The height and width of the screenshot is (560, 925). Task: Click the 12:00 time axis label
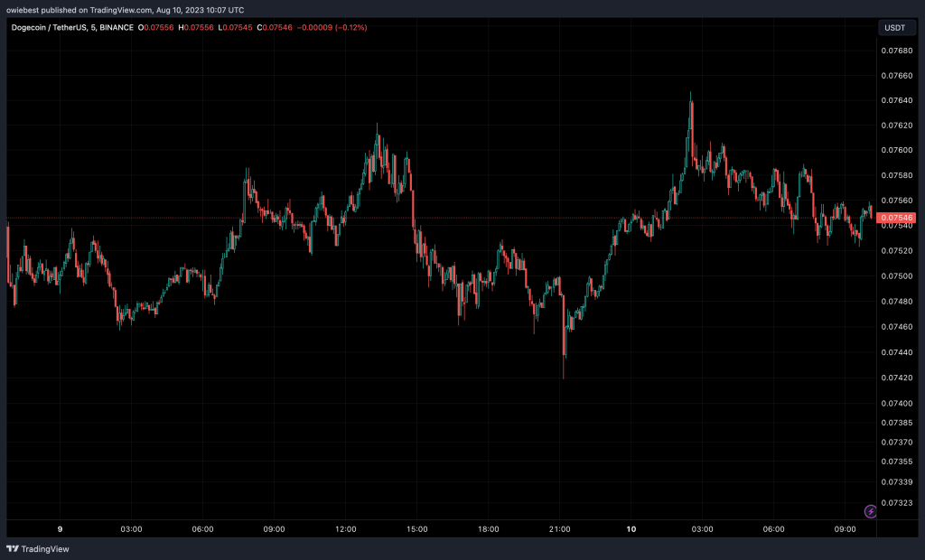tap(345, 529)
